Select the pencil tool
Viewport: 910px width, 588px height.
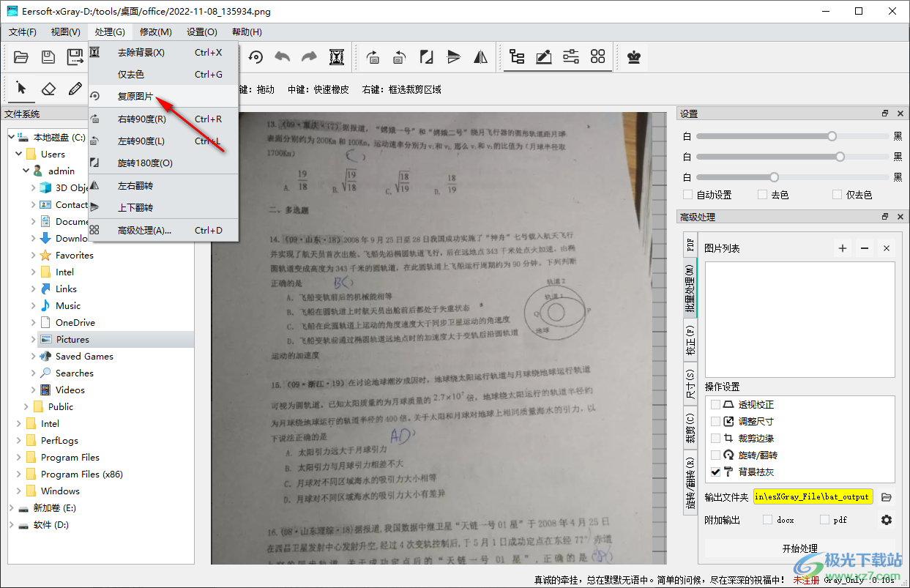[75, 89]
